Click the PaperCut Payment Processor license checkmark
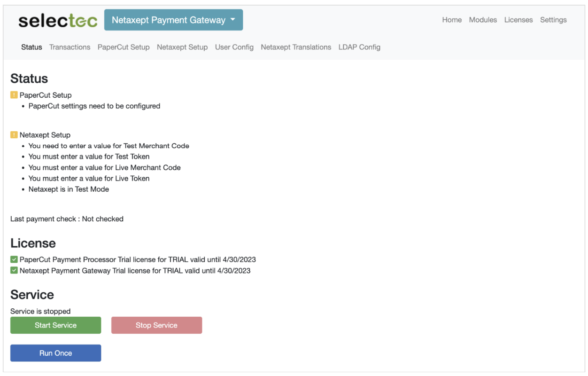This screenshot has height=376, width=588. coord(14,259)
